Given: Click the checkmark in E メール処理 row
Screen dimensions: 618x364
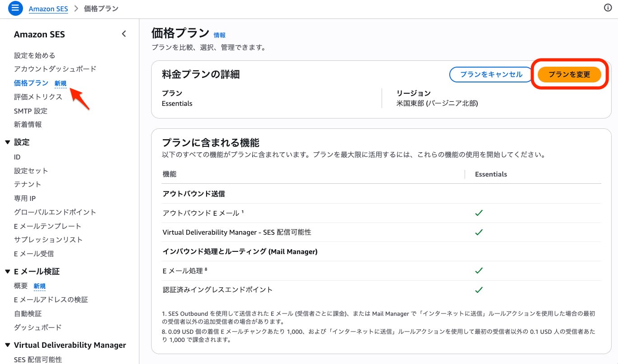Looking at the screenshot, I should [x=479, y=270].
